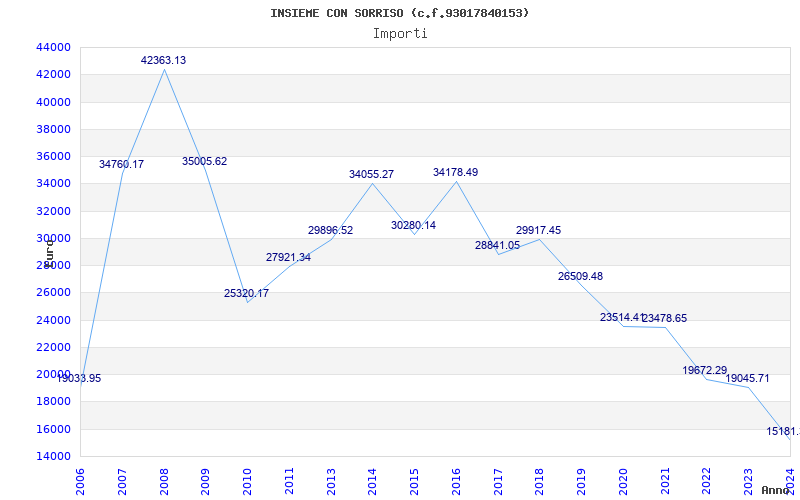Click the 27921.34 data label

tap(288, 257)
